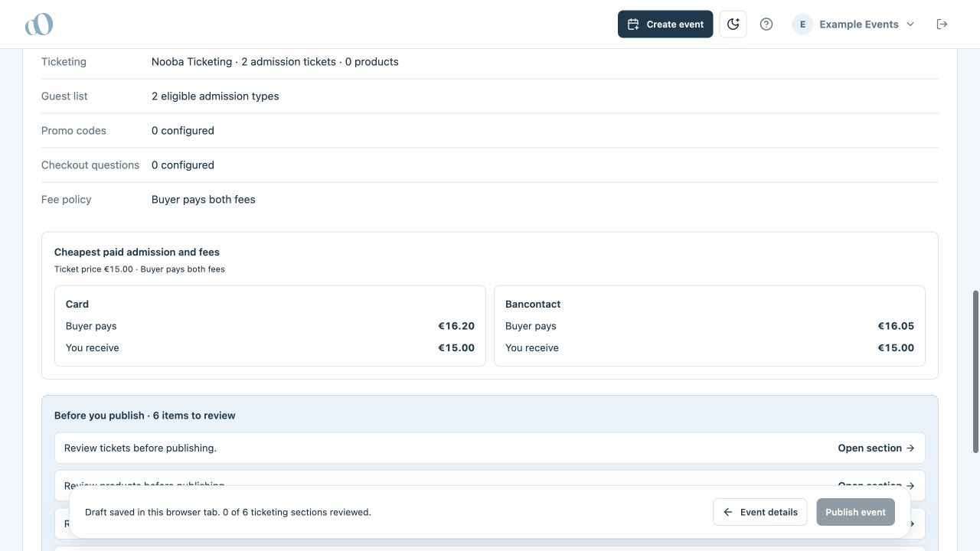Screen dimensions: 980x551
Task: Click the 'Ticket price €15.00' subtitle line
Action: click(139, 269)
